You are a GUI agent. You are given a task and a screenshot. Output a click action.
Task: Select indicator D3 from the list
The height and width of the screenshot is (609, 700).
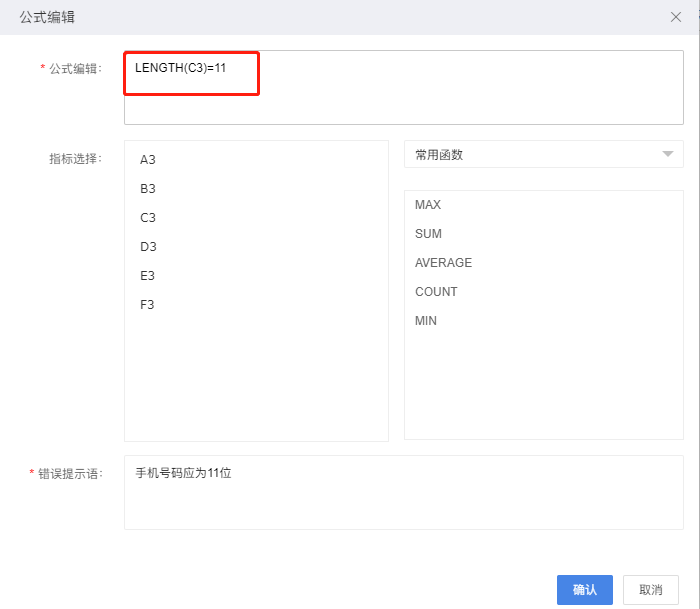click(x=148, y=246)
